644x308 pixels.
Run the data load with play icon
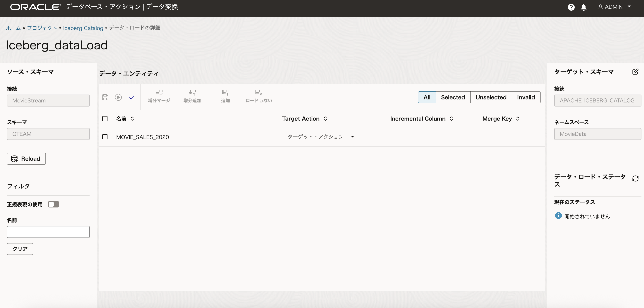click(118, 97)
